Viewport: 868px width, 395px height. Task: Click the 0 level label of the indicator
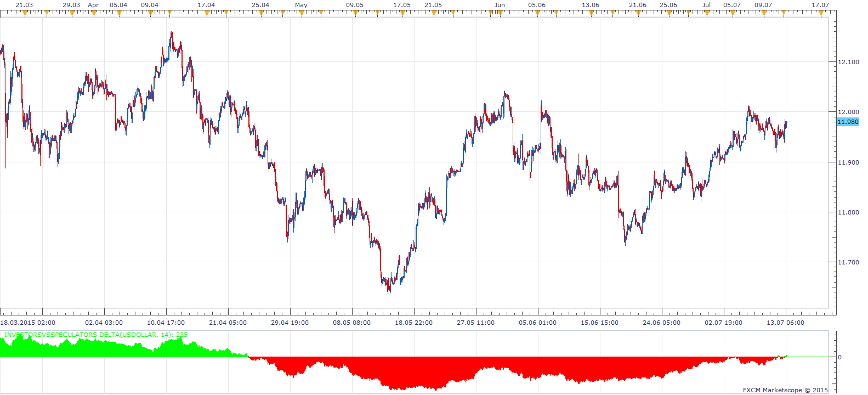(x=839, y=357)
